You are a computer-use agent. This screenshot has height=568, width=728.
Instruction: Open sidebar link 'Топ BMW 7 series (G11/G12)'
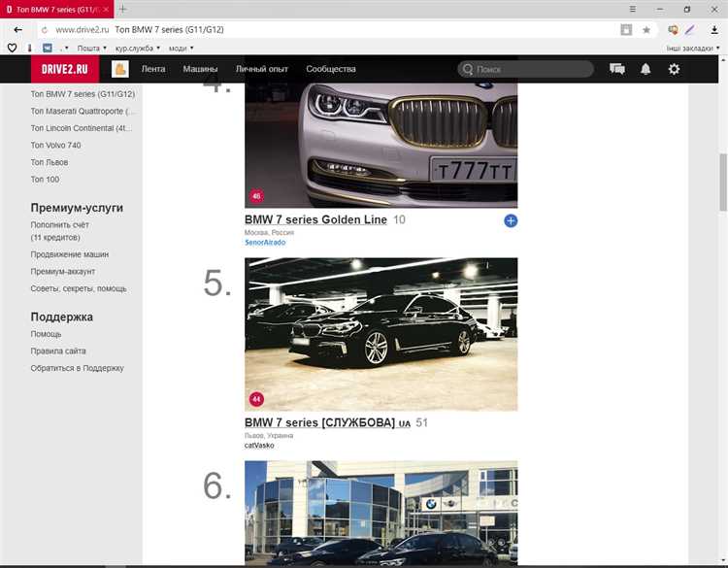click(x=83, y=94)
